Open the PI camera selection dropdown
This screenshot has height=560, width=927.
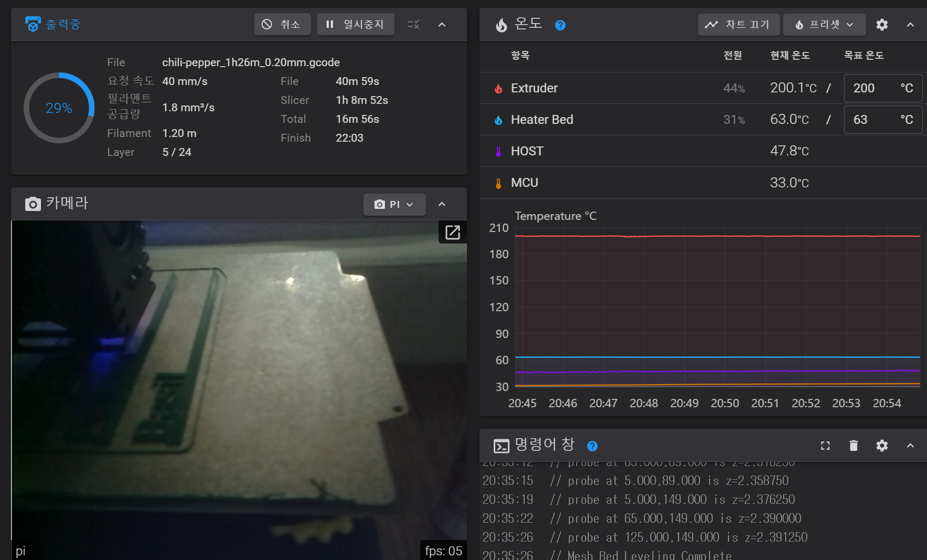394,204
